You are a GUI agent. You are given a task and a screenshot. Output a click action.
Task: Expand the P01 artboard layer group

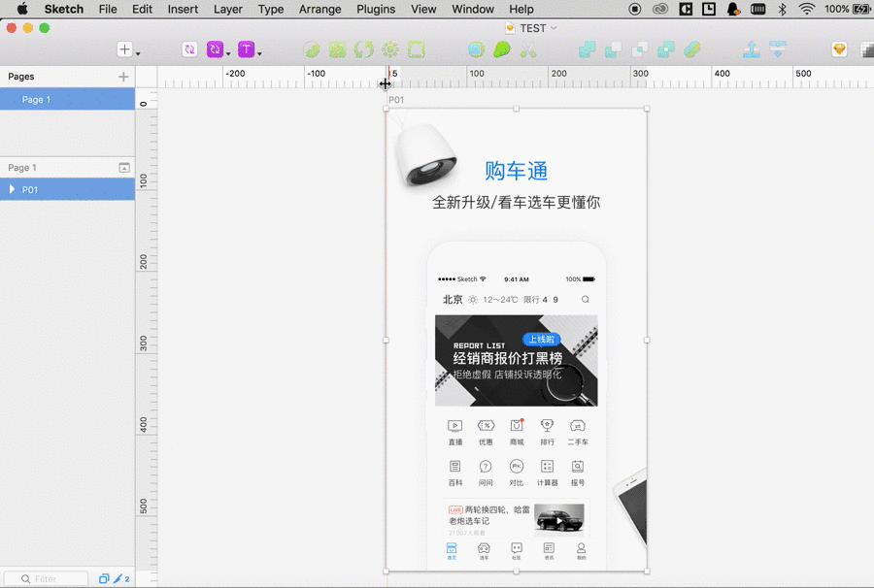[12, 190]
